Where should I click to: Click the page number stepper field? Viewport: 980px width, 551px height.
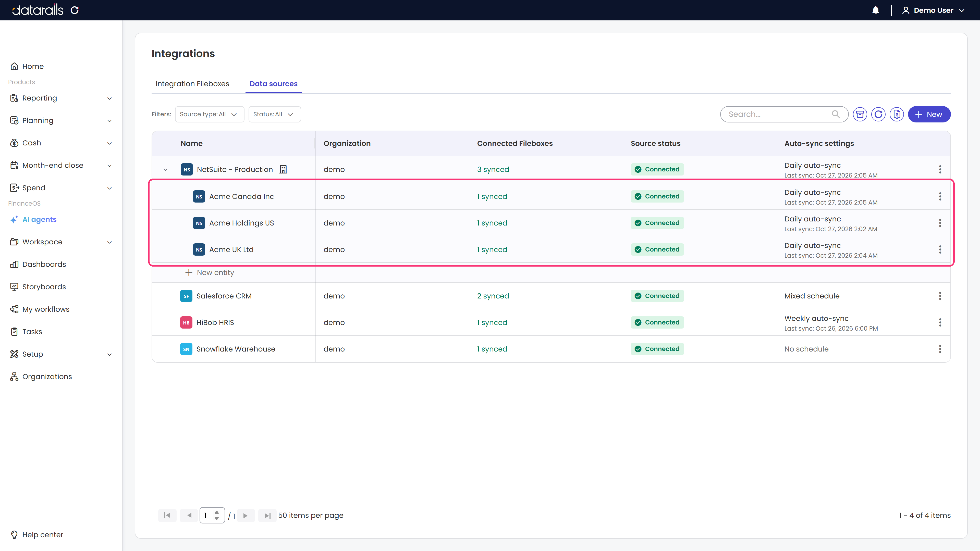[x=212, y=515]
